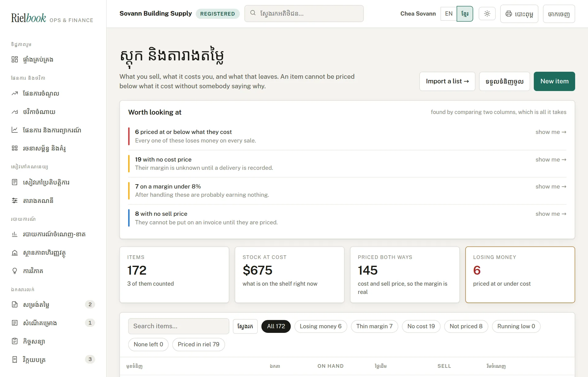The height and width of the screenshot is (377, 588).
Task: Switch language to Khmer
Action: 465,14
